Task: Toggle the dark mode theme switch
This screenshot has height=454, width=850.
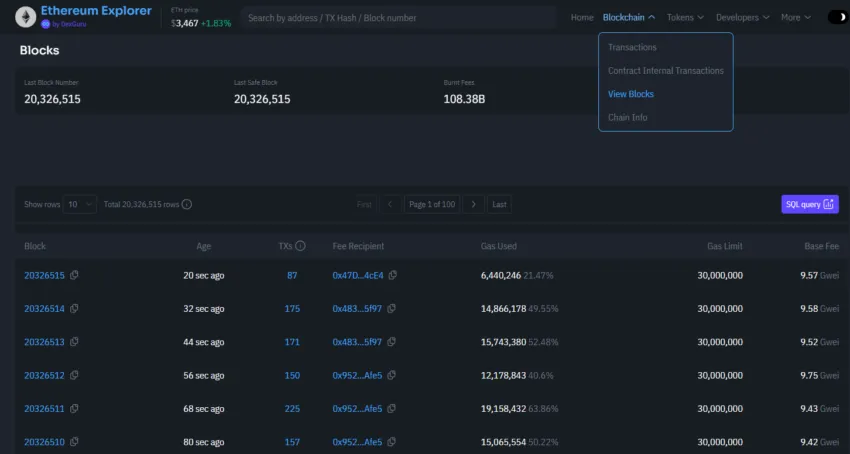Action: (836, 17)
